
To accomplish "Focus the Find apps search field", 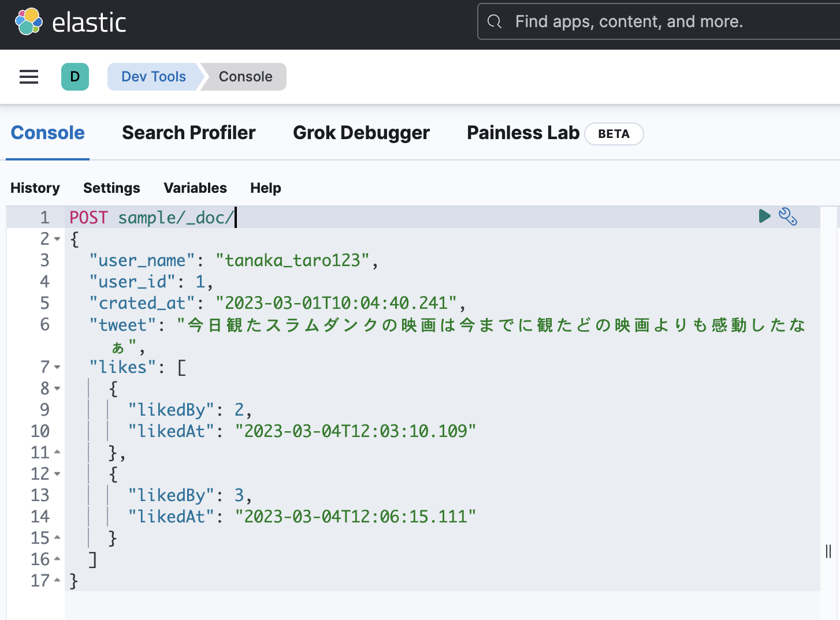I will [x=659, y=22].
